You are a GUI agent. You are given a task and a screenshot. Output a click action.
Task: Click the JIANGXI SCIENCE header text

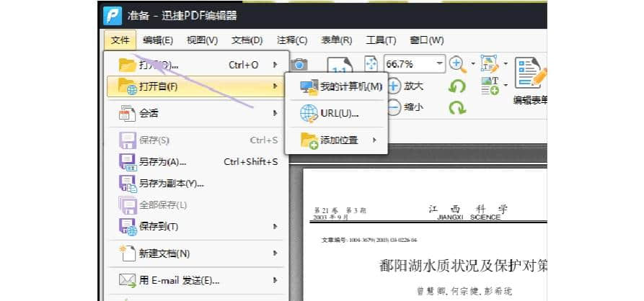[469, 217]
